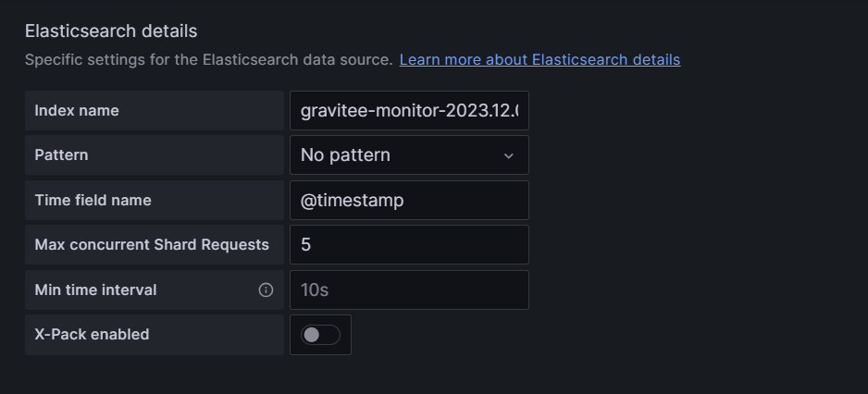Open the Pattern dropdown chevron
The height and width of the screenshot is (394, 868).
point(508,155)
